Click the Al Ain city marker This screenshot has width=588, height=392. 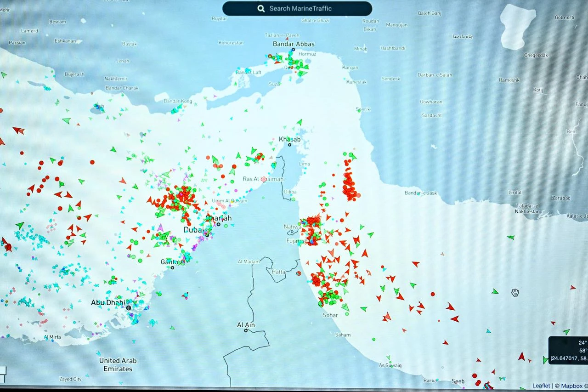click(x=246, y=330)
